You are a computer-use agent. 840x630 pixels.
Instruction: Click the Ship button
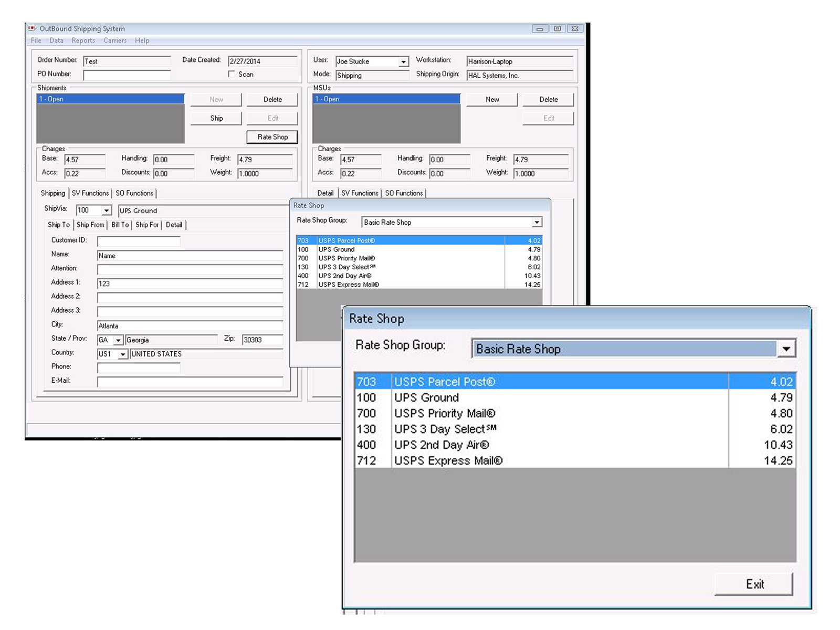(x=216, y=118)
